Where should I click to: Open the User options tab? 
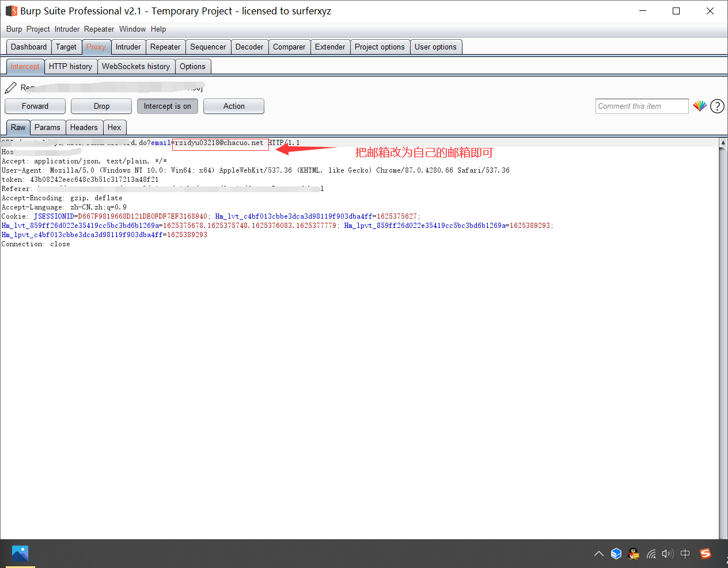pyautogui.click(x=435, y=47)
